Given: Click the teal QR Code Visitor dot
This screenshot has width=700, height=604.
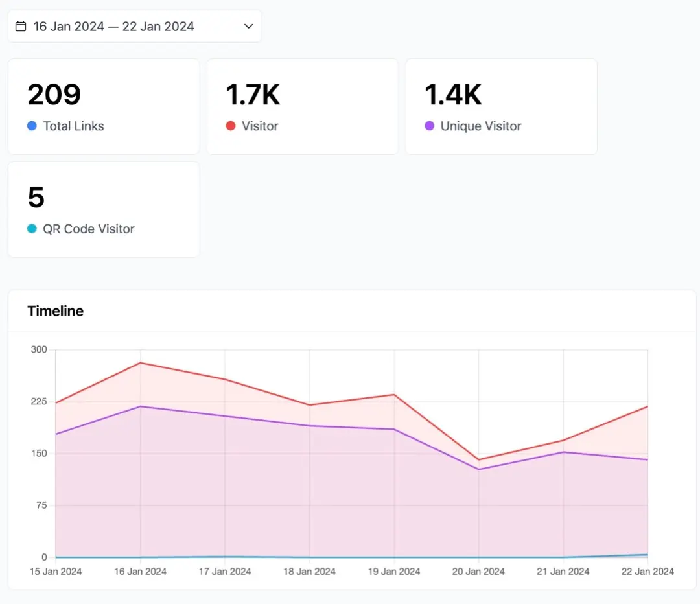Looking at the screenshot, I should tap(32, 229).
